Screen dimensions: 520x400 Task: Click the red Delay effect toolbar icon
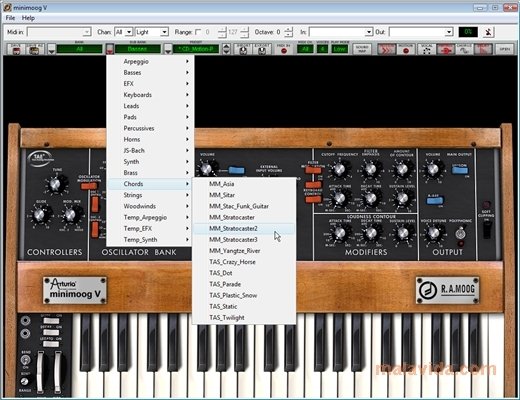483,49
